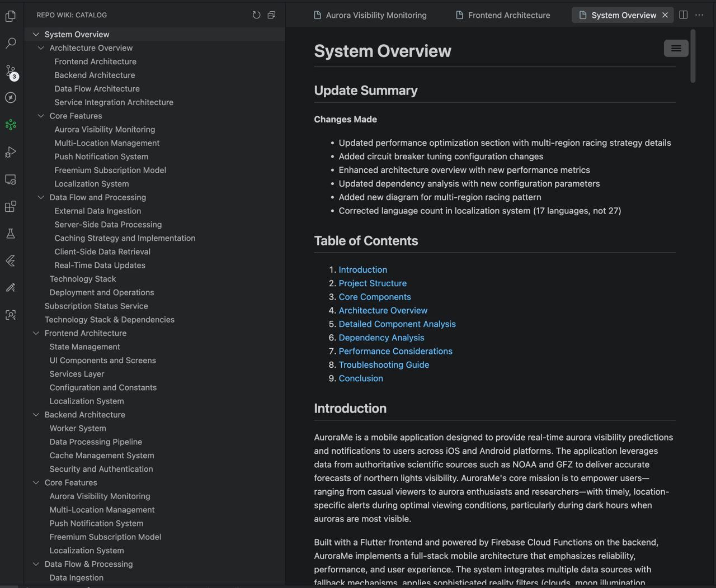The width and height of the screenshot is (716, 588).
Task: Click the compass icon in activity bar
Action: click(x=11, y=97)
